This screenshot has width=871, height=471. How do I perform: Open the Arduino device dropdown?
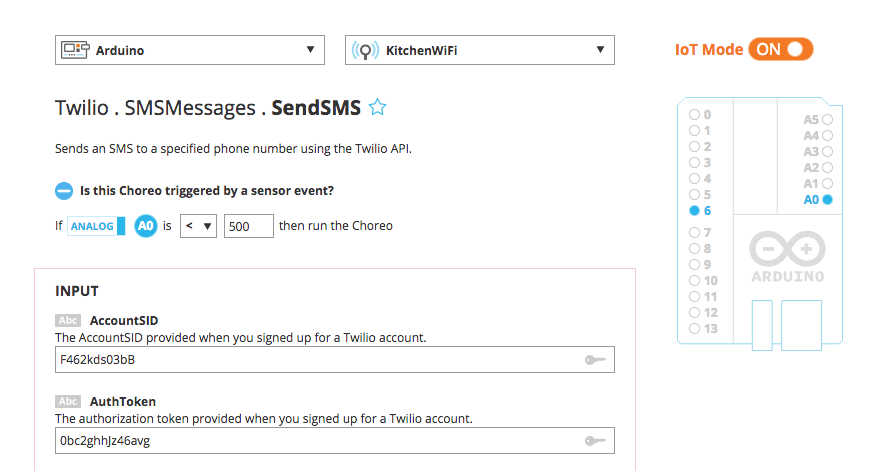(190, 50)
